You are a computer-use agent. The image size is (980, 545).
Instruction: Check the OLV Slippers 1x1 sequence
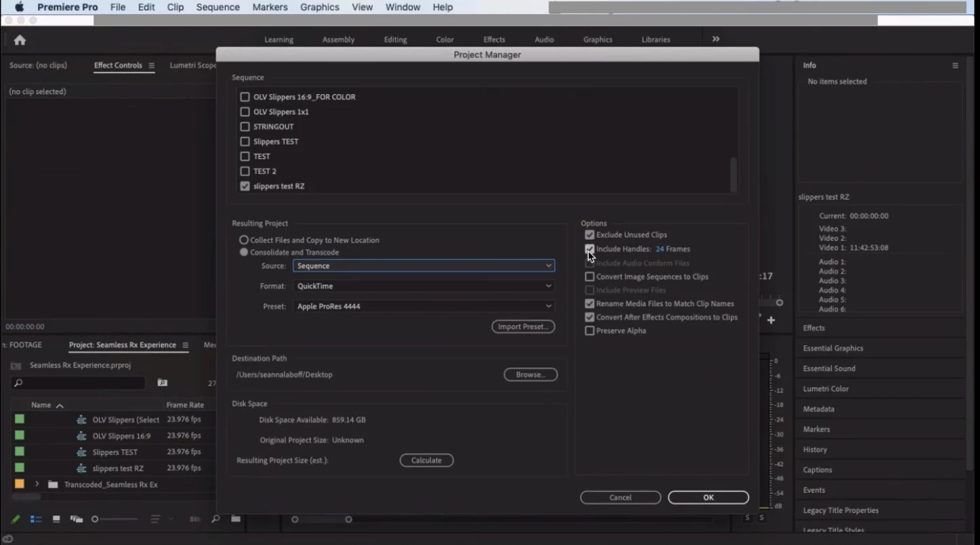[x=245, y=112]
